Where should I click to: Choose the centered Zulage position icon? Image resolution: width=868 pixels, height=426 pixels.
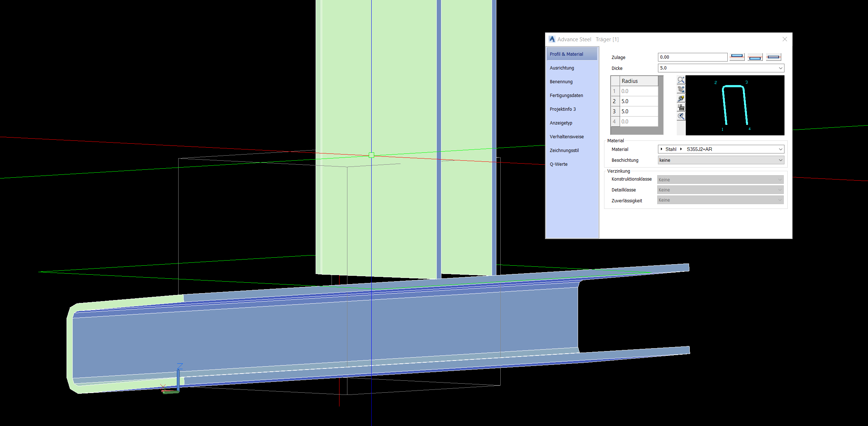[773, 57]
